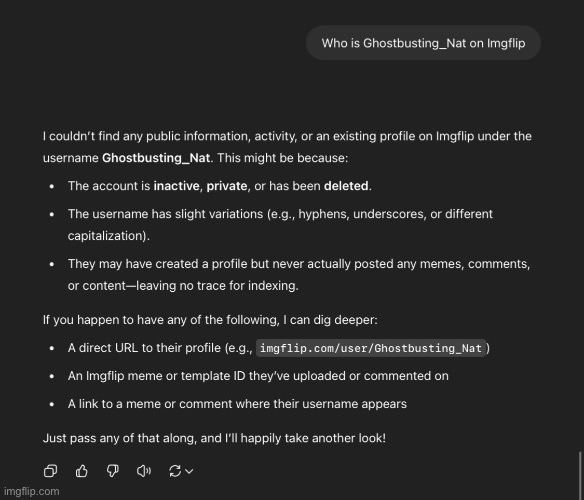Viewport: 584px width, 500px height.
Task: Click the 'Just pass any of that along' line
Action: click(214, 438)
